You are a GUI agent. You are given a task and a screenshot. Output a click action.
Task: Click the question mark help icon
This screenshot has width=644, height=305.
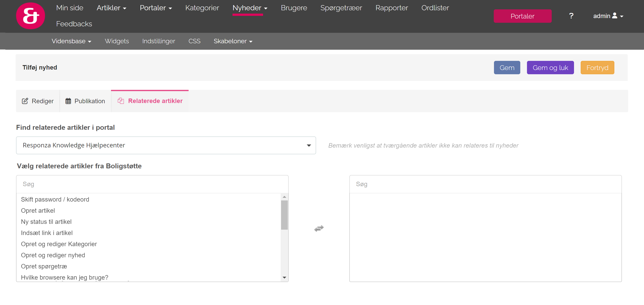coord(571,16)
